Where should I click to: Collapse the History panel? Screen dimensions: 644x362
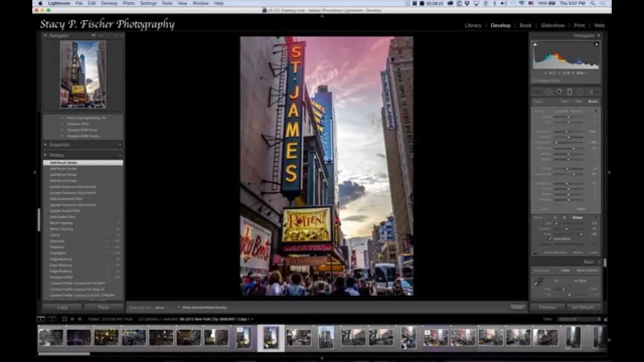coord(46,155)
